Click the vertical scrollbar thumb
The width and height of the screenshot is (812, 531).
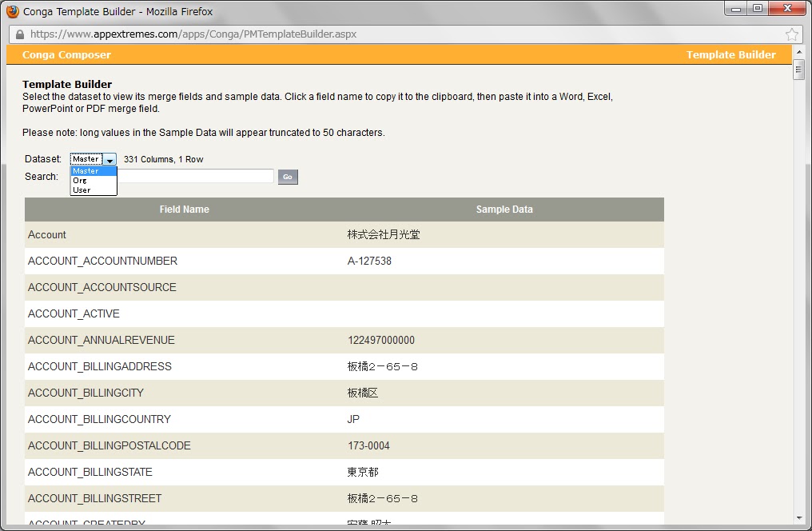(798, 70)
